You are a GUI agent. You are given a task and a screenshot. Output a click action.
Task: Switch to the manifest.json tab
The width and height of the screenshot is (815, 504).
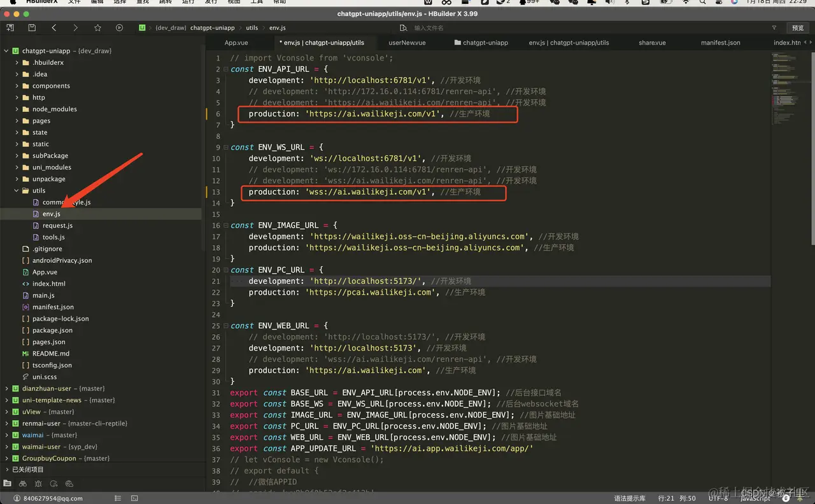coord(721,43)
